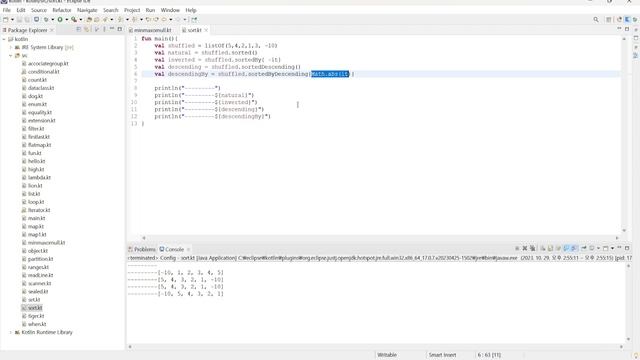Click the Save All toolbar icon
Viewport: 640px width, 360px height.
27,20
